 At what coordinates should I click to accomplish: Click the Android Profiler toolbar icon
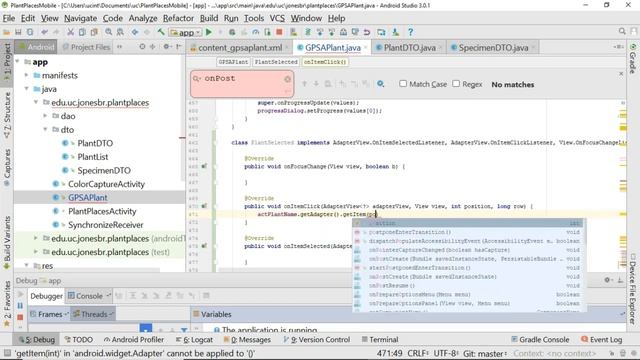tap(256, 32)
